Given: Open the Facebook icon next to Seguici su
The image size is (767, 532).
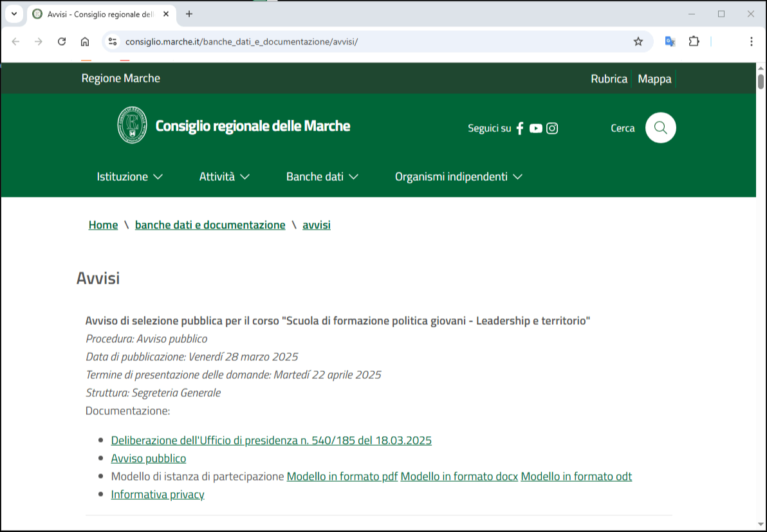Looking at the screenshot, I should coord(520,128).
